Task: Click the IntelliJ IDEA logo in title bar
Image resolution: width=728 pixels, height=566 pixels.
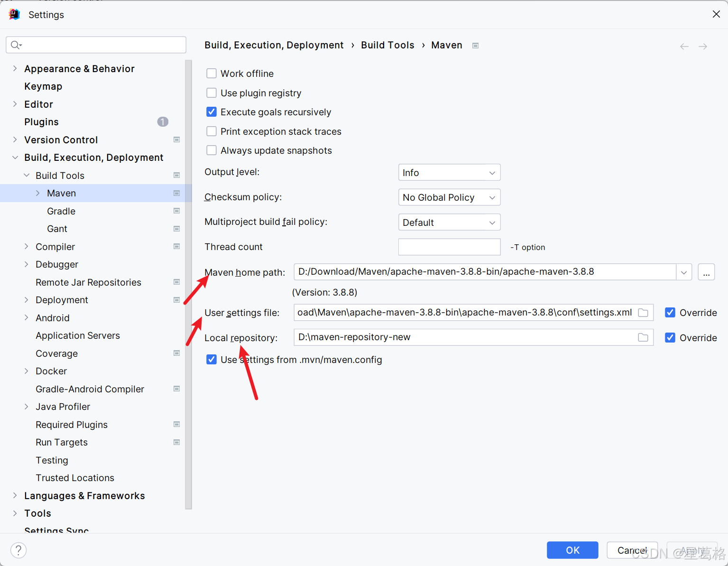Action: tap(14, 15)
